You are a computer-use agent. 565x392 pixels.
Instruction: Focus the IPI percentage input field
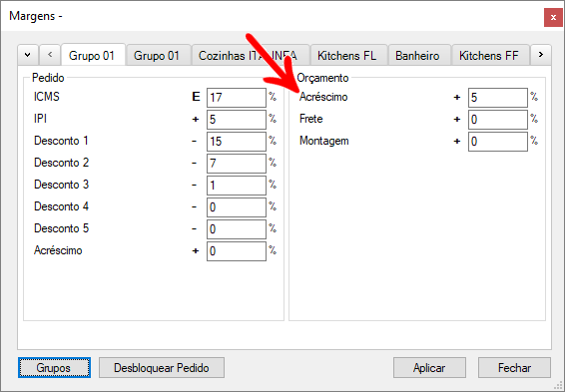click(237, 120)
